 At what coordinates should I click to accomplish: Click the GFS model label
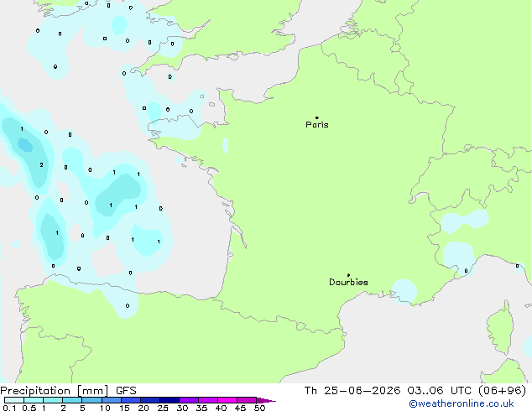(x=126, y=391)
